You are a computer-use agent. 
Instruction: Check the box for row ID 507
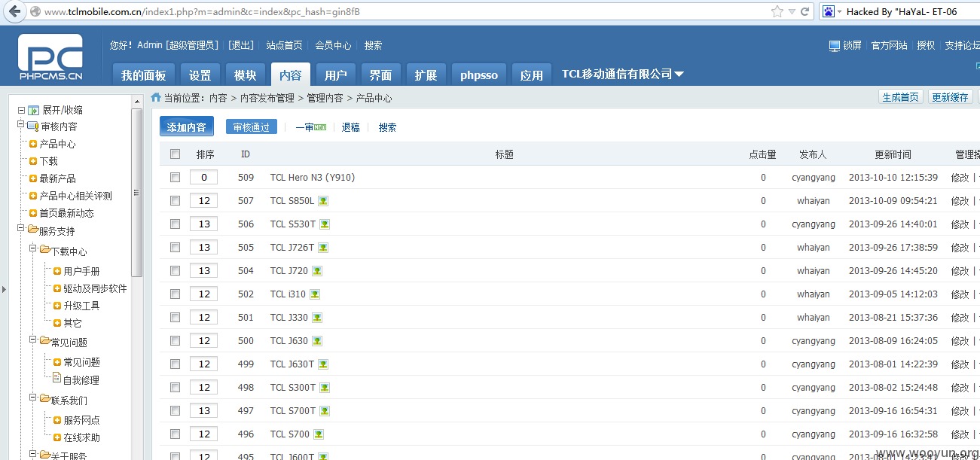click(176, 201)
